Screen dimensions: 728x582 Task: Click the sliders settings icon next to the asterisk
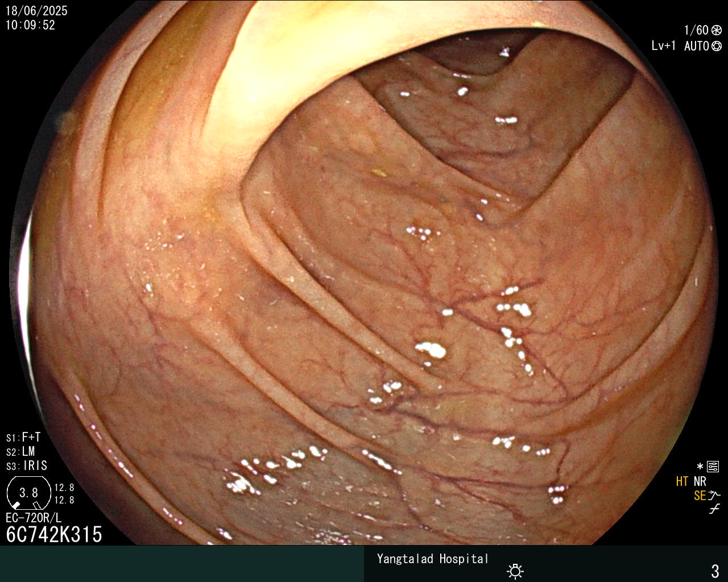point(713,467)
